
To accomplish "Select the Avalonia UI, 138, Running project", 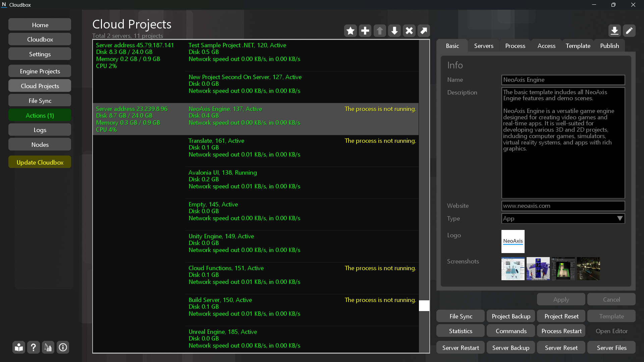I will [302, 183].
